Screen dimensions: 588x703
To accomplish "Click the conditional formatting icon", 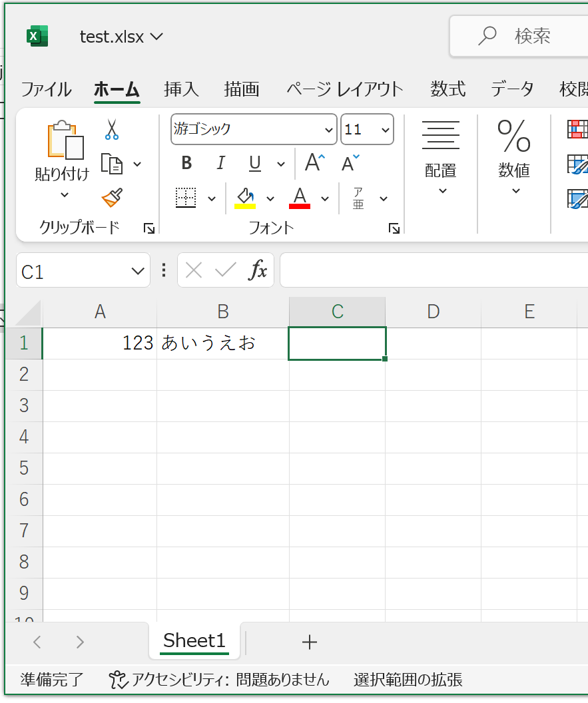I will (578, 130).
